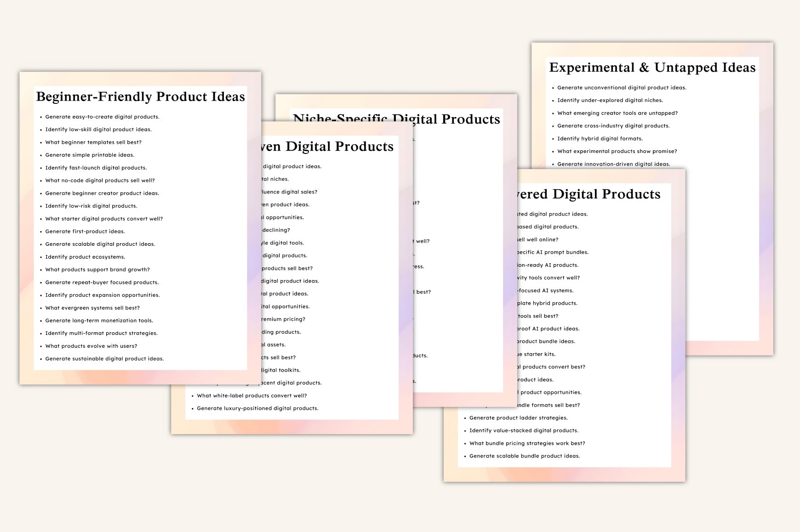Click 'Identify low-risk digital products.' line
800x532 pixels.
[x=91, y=206]
